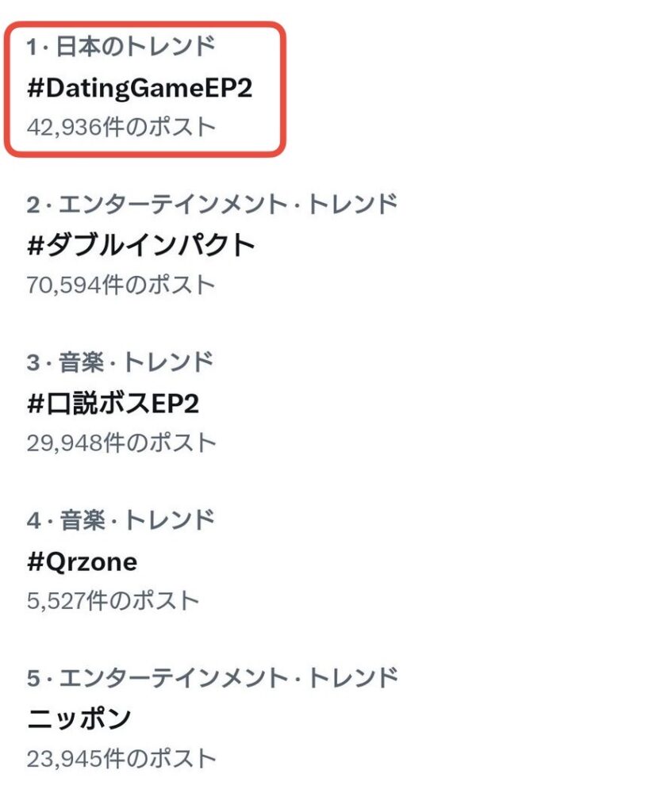The width and height of the screenshot is (672, 812).
Task: Click rank number 3 in the trend list
Action: pyautogui.click(x=33, y=363)
